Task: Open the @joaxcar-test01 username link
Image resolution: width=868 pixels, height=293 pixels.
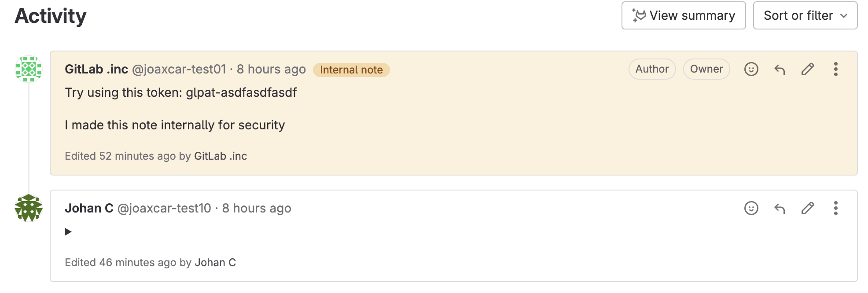Action: (179, 70)
